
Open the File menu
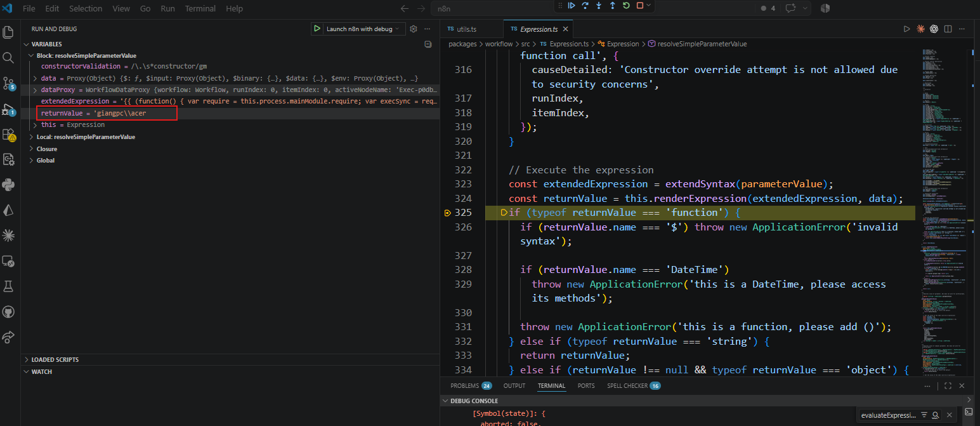[x=29, y=8]
